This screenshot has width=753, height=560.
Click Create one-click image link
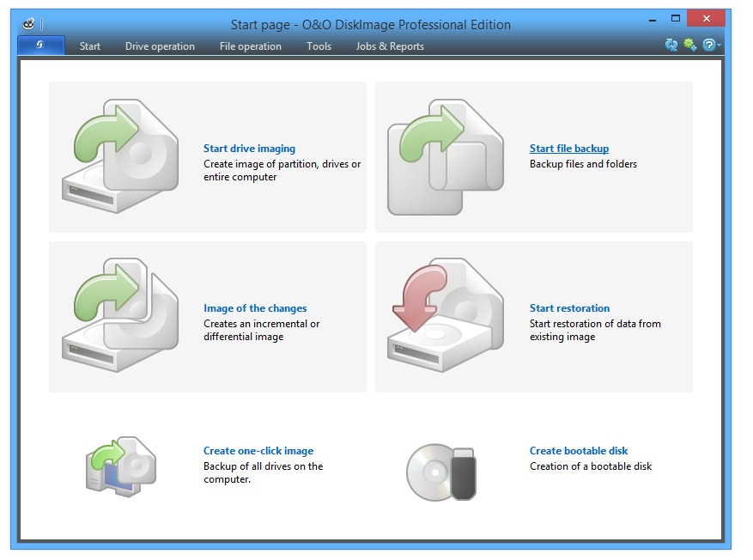coord(258,451)
